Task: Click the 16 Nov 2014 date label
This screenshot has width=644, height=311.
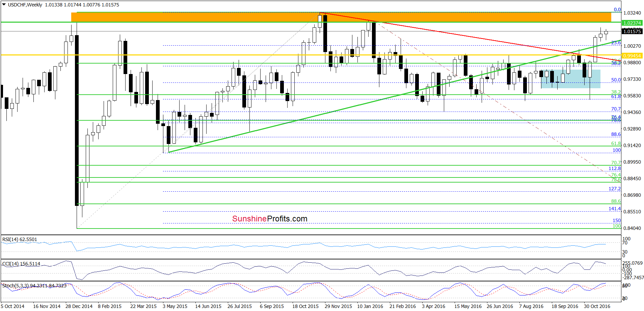Action: (x=47, y=306)
